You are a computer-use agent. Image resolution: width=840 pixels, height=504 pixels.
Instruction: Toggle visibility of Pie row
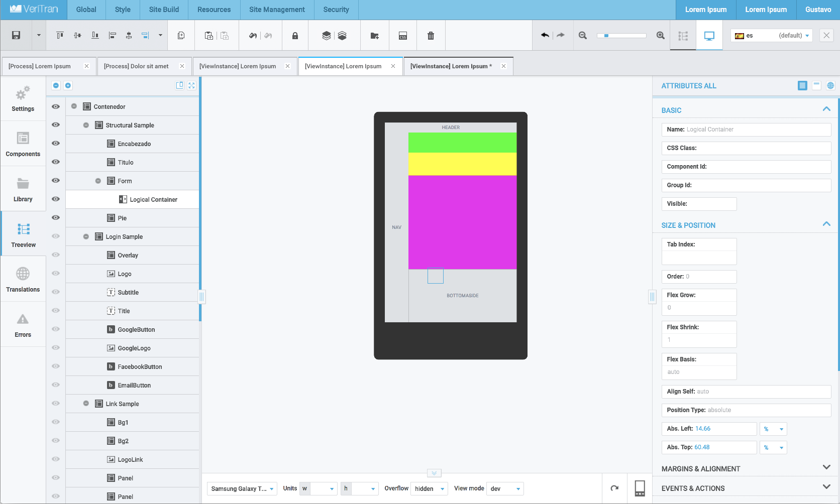56,218
